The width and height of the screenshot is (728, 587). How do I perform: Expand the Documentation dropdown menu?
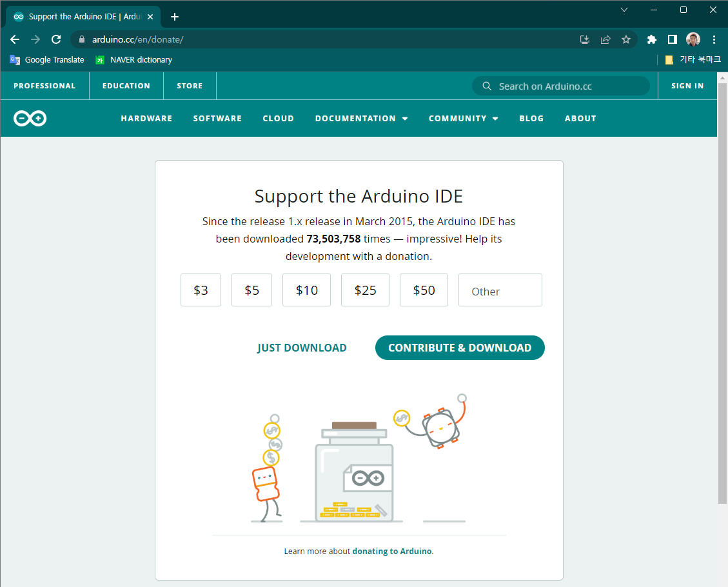point(361,119)
